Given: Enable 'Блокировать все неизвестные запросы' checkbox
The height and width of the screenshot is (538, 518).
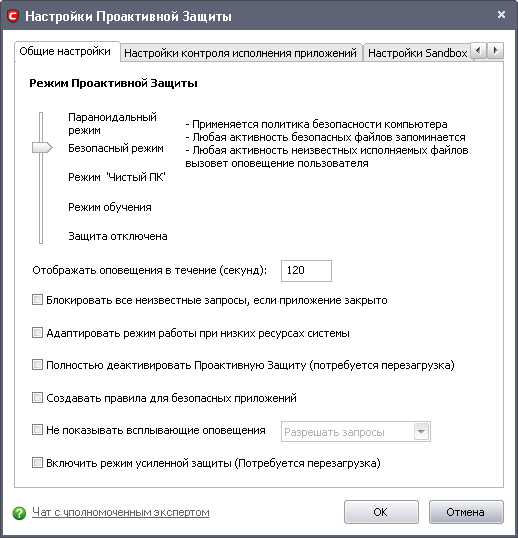Looking at the screenshot, I should tap(37, 300).
